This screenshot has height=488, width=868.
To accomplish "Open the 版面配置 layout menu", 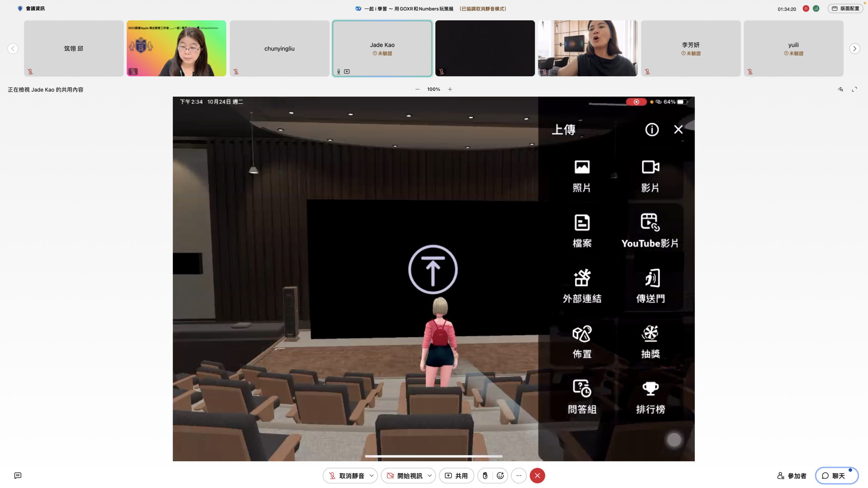I will tap(845, 8).
